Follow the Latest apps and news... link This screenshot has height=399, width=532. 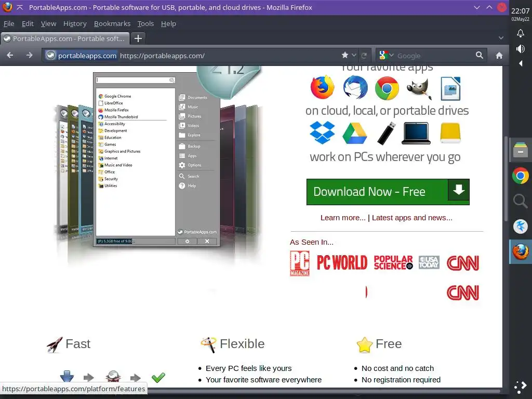coord(412,218)
